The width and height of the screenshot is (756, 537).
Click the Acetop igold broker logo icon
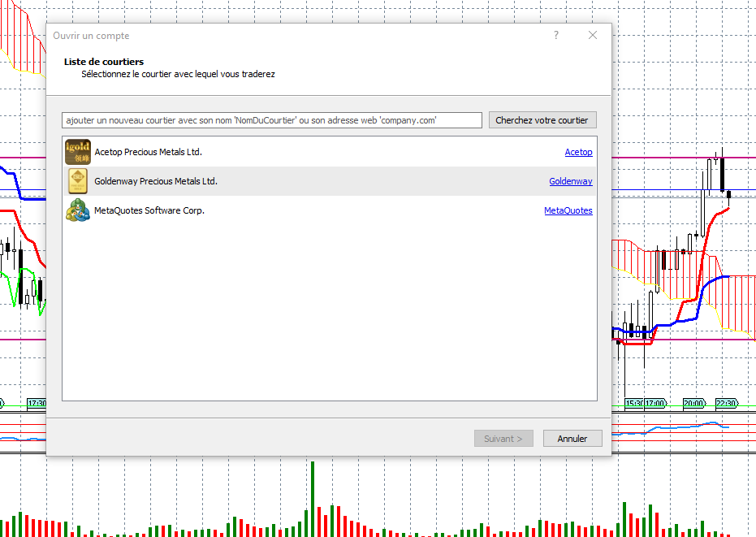click(x=78, y=152)
